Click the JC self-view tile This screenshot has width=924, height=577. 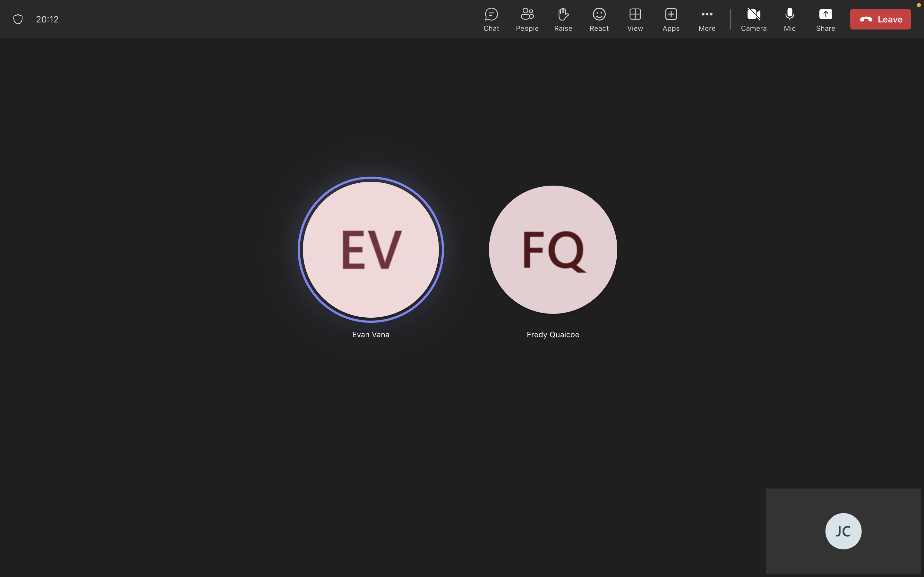pyautogui.click(x=843, y=531)
